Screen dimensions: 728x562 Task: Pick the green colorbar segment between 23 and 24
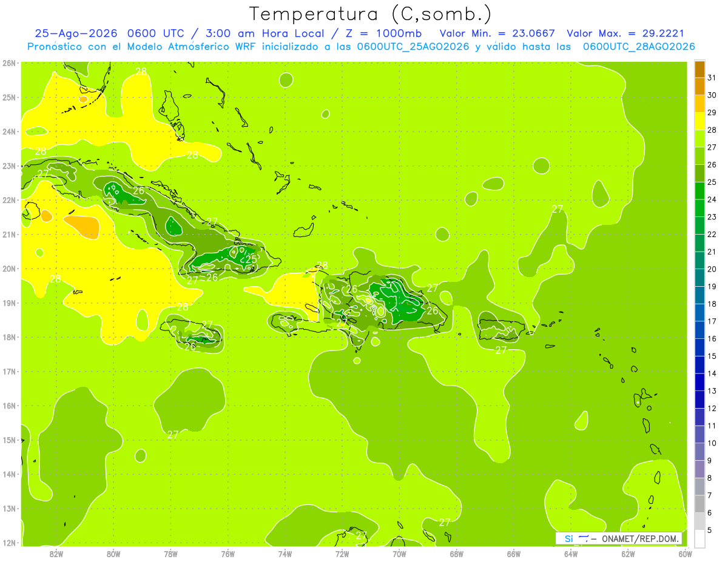[x=699, y=209]
